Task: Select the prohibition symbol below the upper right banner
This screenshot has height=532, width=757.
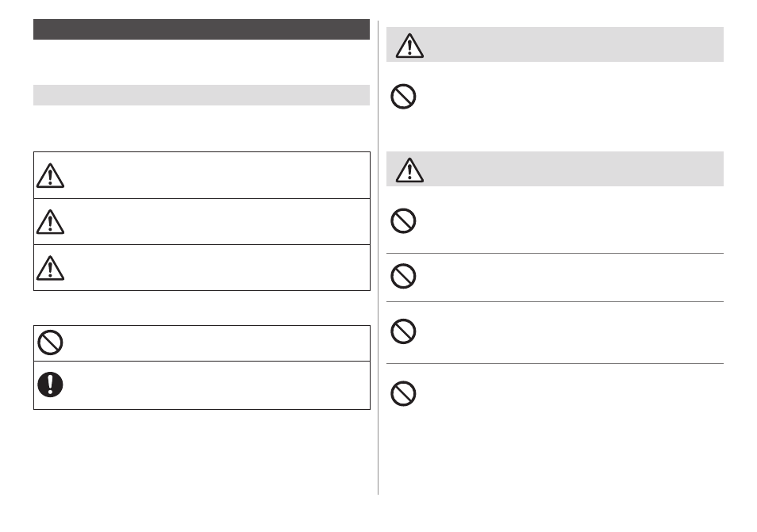Action: (x=403, y=97)
